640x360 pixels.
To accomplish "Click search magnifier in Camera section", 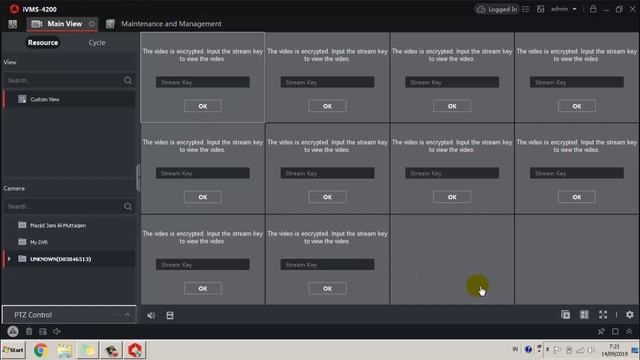I will click(x=128, y=207).
